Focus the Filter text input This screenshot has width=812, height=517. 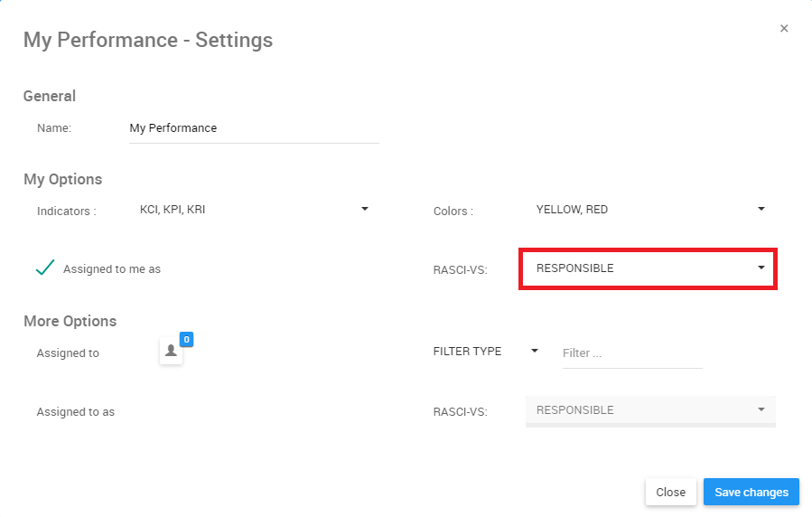pos(631,353)
